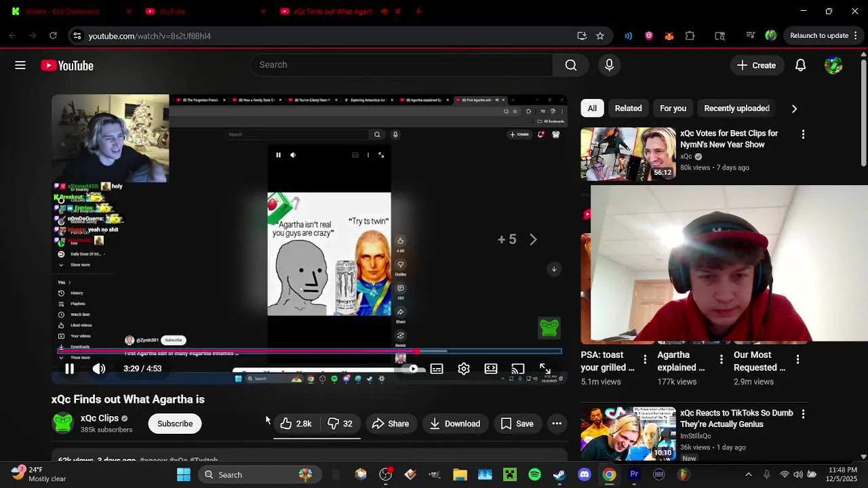Download this video

455,424
